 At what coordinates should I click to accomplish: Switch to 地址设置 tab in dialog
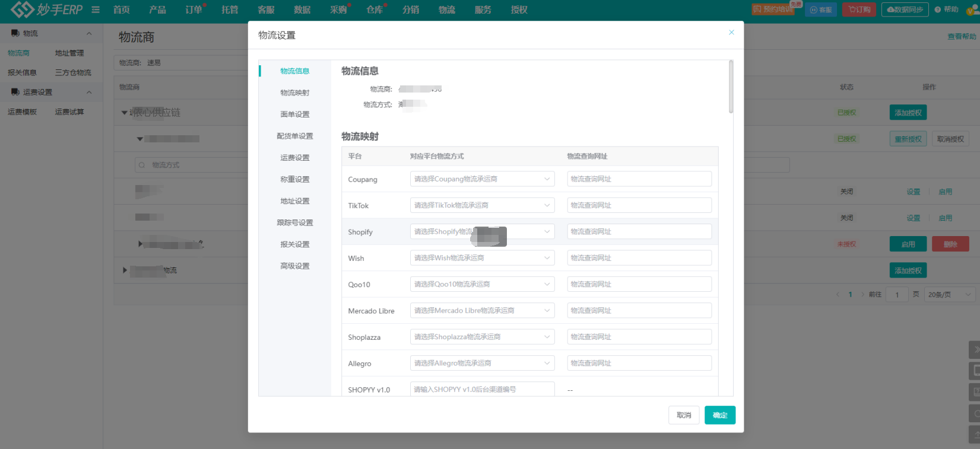pyautogui.click(x=295, y=201)
